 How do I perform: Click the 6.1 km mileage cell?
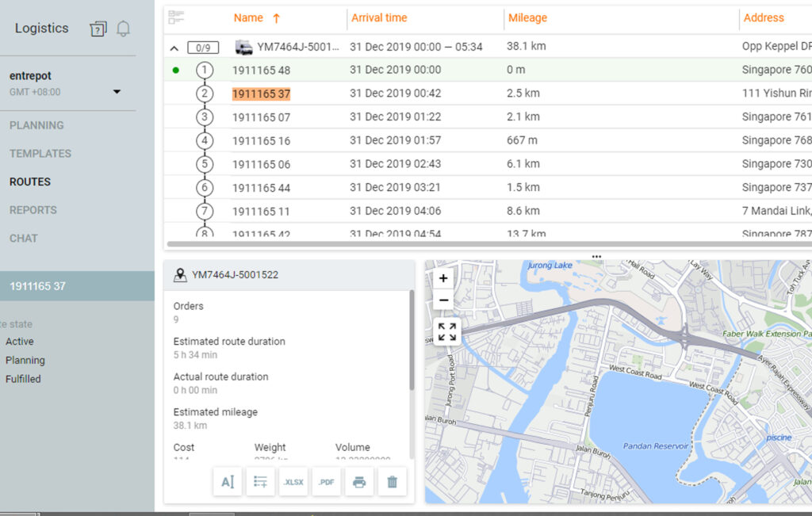523,163
